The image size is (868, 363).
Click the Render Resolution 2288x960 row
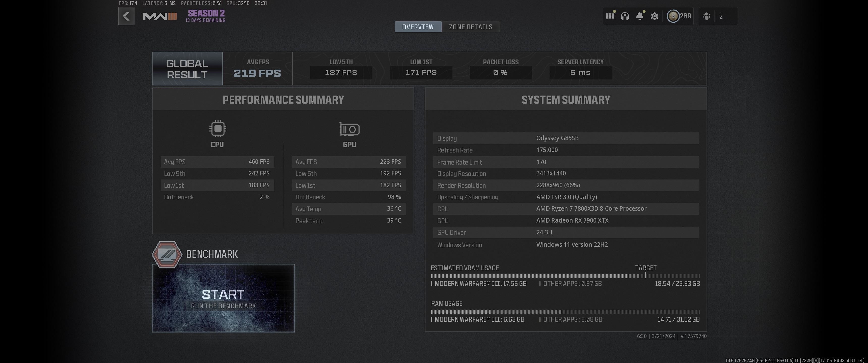[x=566, y=186]
